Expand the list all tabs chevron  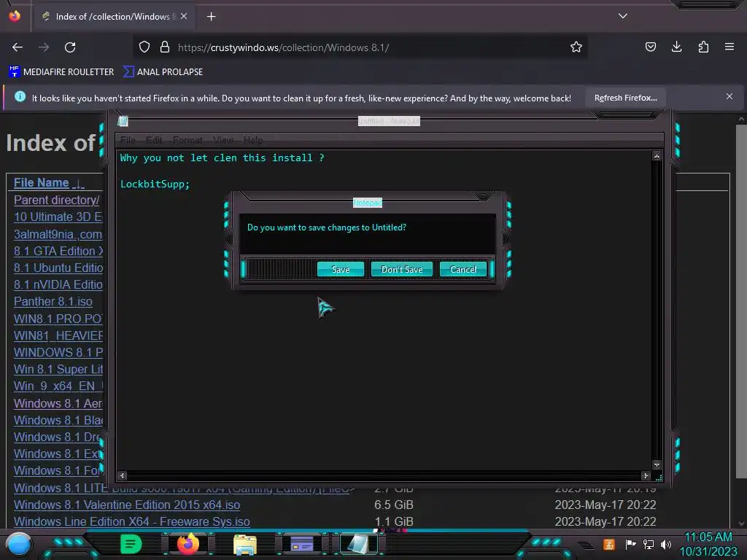click(x=622, y=16)
